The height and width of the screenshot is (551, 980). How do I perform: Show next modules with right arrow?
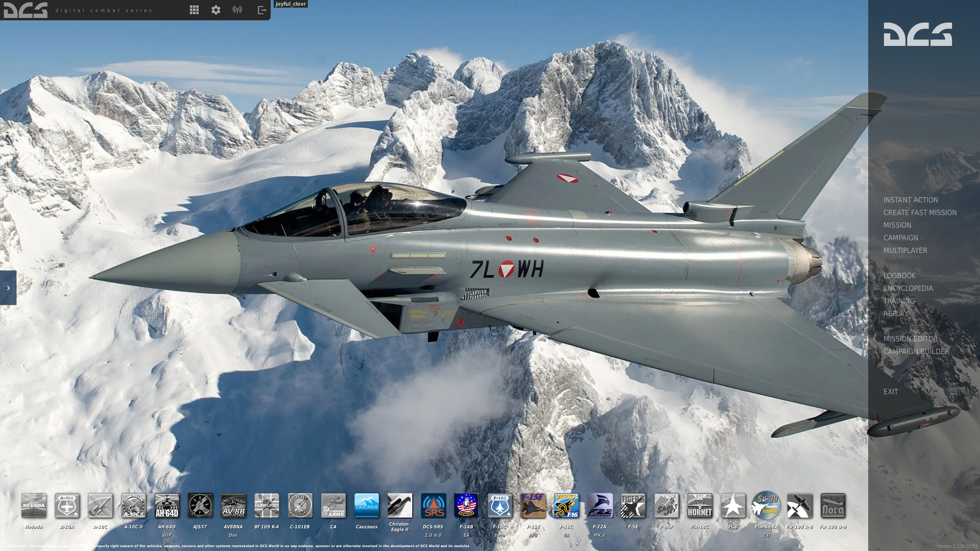(854, 509)
